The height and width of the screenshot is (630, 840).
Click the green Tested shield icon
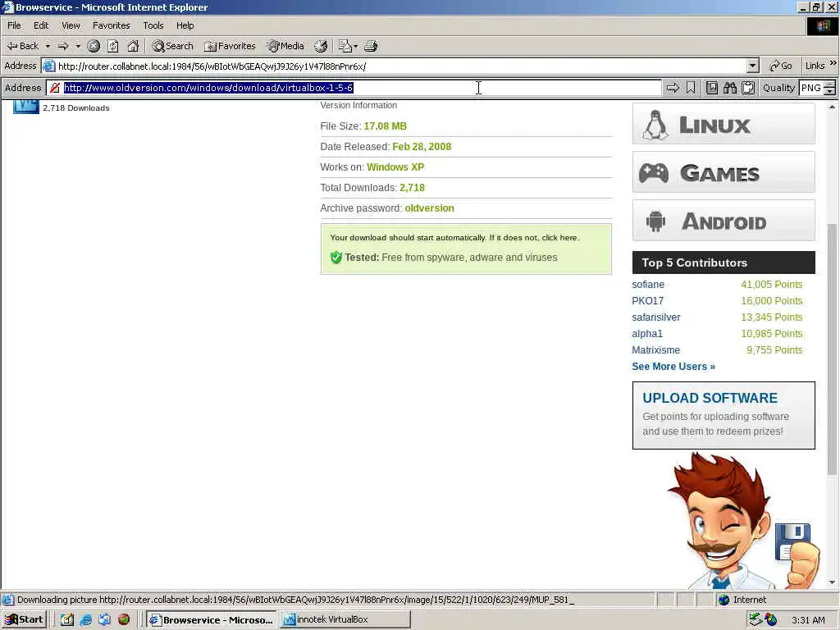pos(336,258)
